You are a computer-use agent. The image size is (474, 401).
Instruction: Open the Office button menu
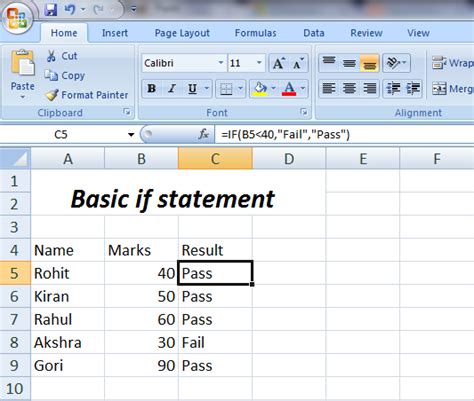coord(17,17)
